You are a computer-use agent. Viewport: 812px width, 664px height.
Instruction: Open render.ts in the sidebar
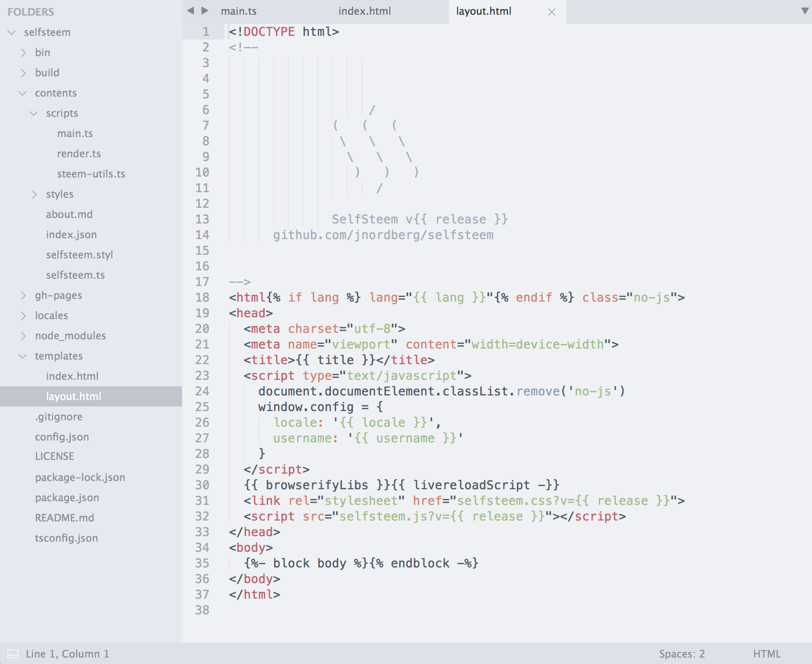(79, 154)
